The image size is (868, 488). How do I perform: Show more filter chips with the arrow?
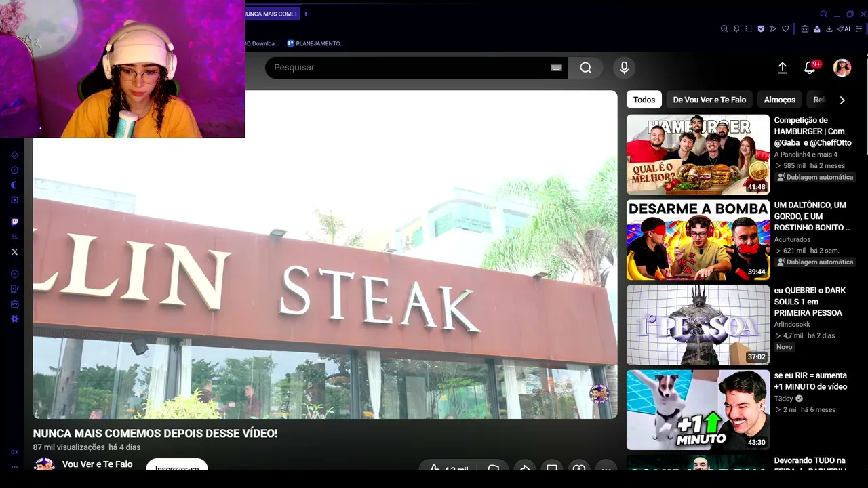tap(842, 100)
